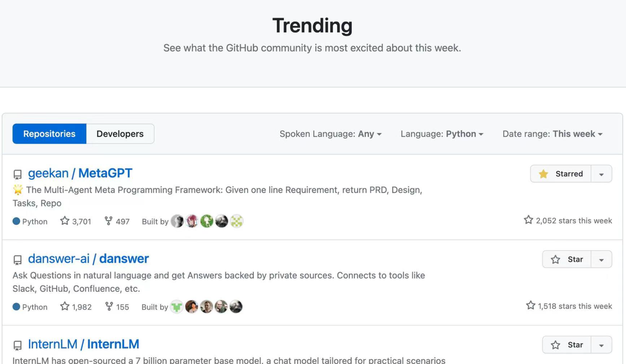
Task: Click the MetaGPT stargazers count 3,701
Action: (76, 221)
